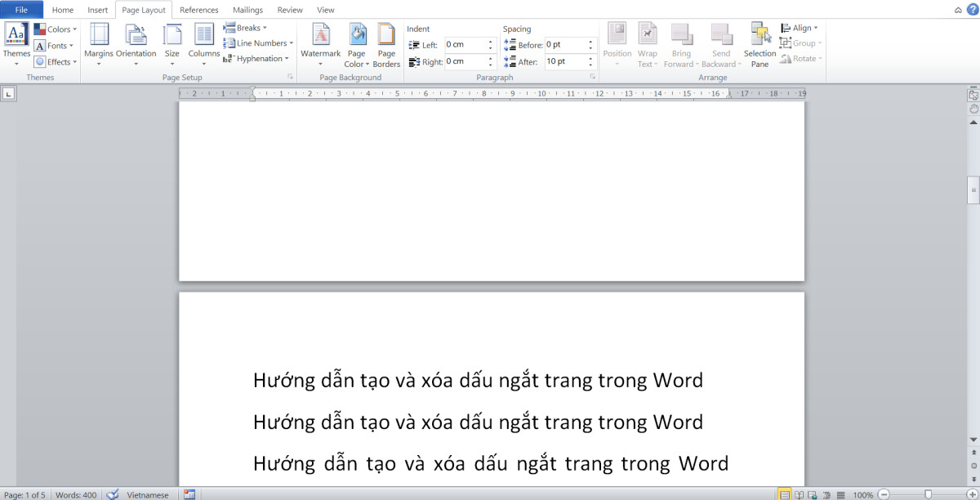Toggle the ruler view button
Image resolution: width=980 pixels, height=500 pixels.
pos(973,95)
